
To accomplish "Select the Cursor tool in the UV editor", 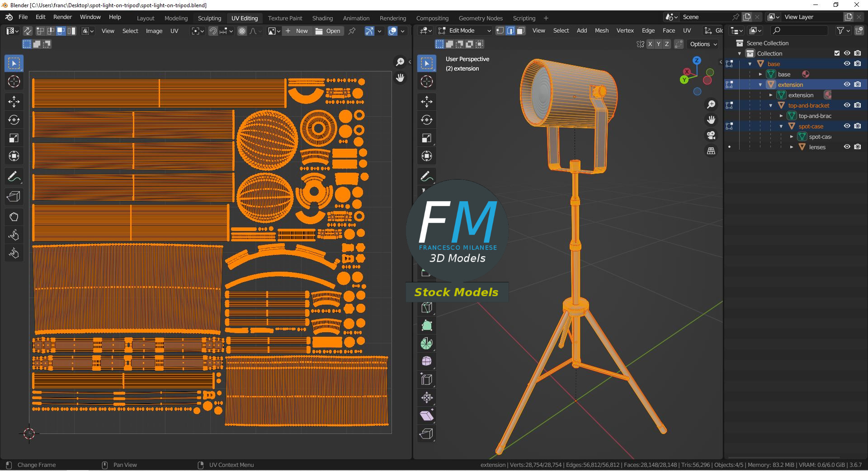I will pos(14,81).
